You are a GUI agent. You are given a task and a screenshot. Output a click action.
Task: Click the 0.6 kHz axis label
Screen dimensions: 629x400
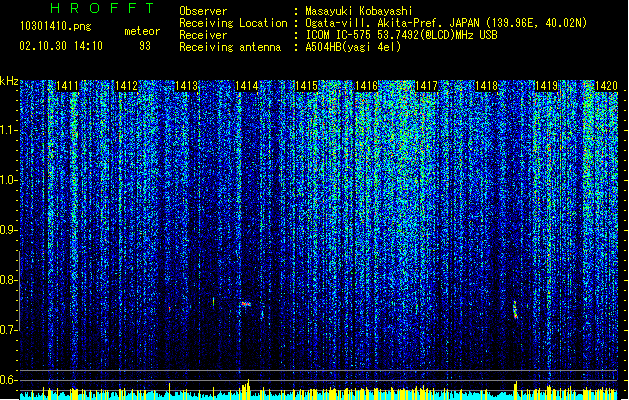[x=8, y=380]
